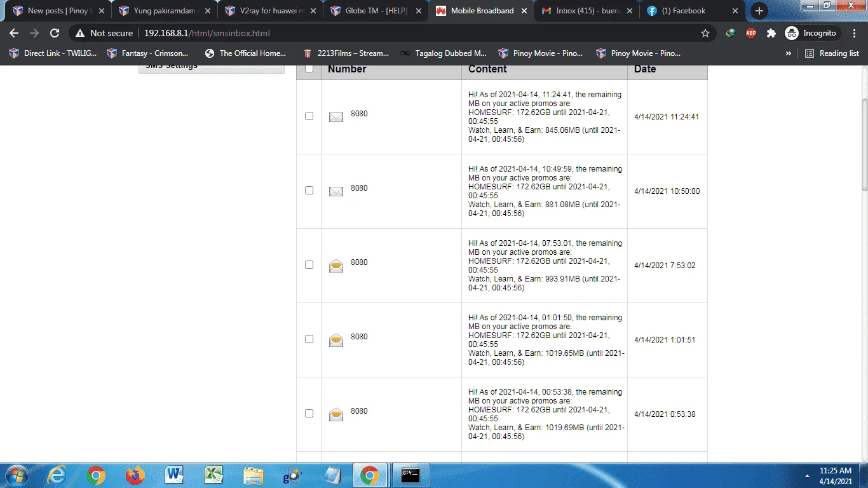Close the (1) Facebook tab
This screenshot has height=488, width=868.
pyautogui.click(x=735, y=11)
